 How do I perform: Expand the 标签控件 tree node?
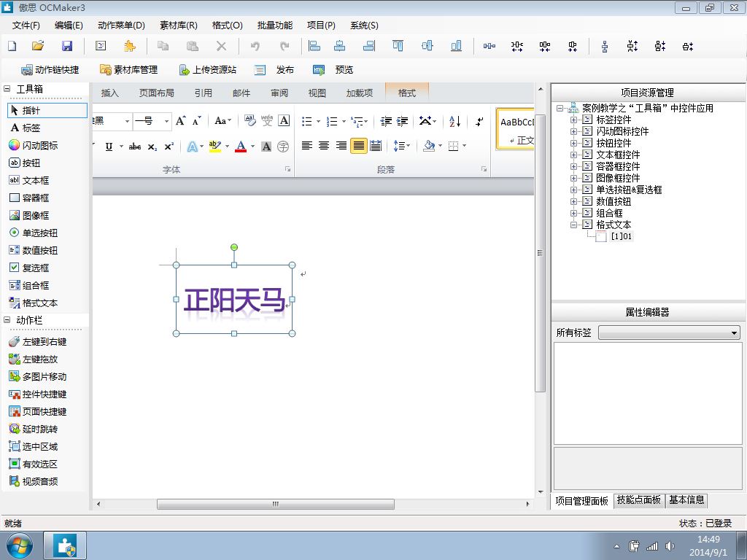coord(573,120)
